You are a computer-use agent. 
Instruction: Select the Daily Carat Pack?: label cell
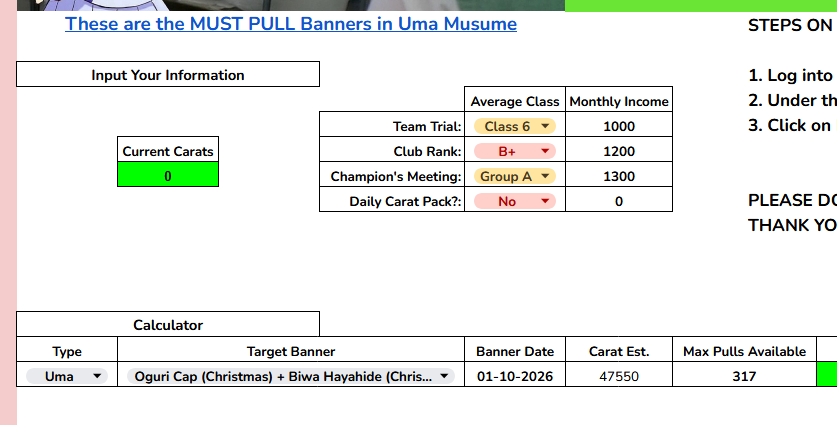tap(392, 200)
